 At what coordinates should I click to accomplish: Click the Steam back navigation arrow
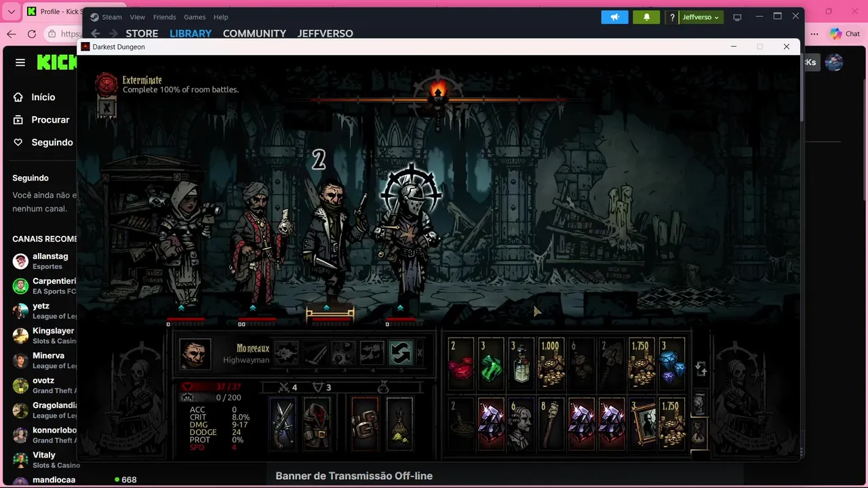(x=96, y=33)
